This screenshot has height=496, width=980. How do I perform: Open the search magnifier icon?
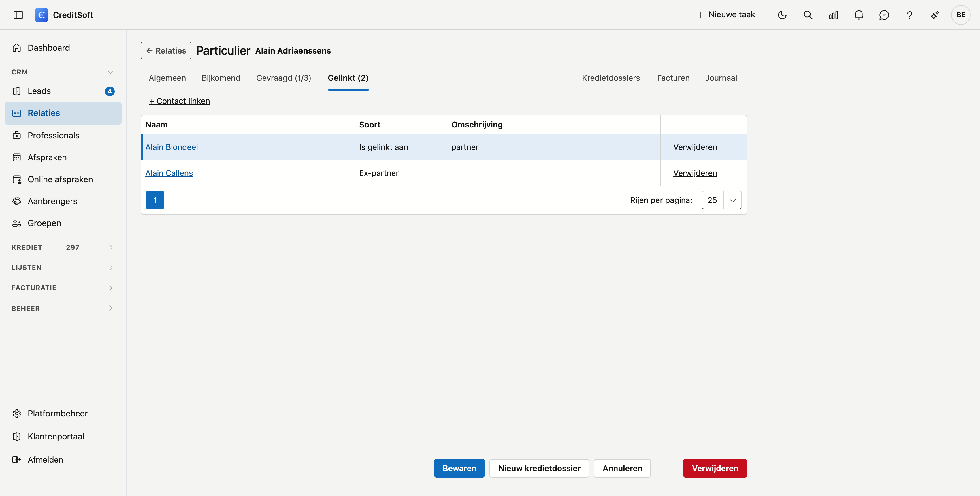[808, 15]
